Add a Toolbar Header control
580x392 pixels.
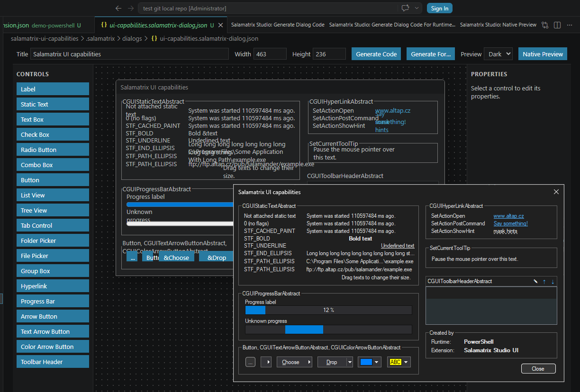click(x=53, y=362)
